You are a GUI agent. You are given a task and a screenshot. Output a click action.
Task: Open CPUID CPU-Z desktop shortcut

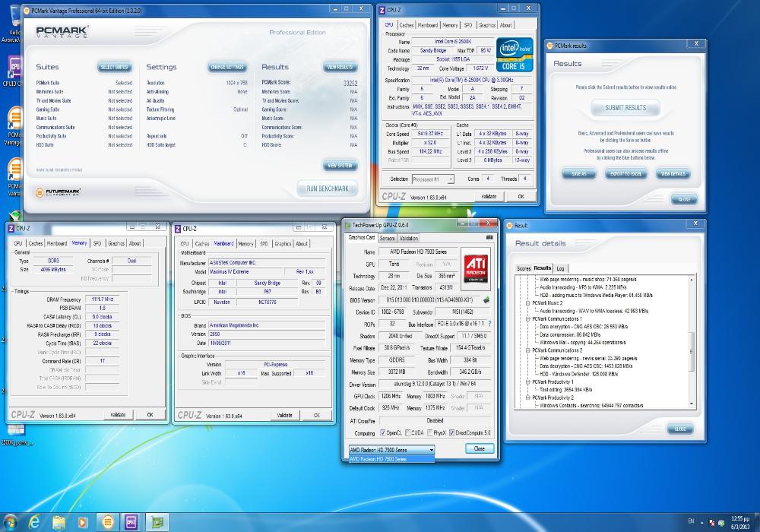click(12, 71)
